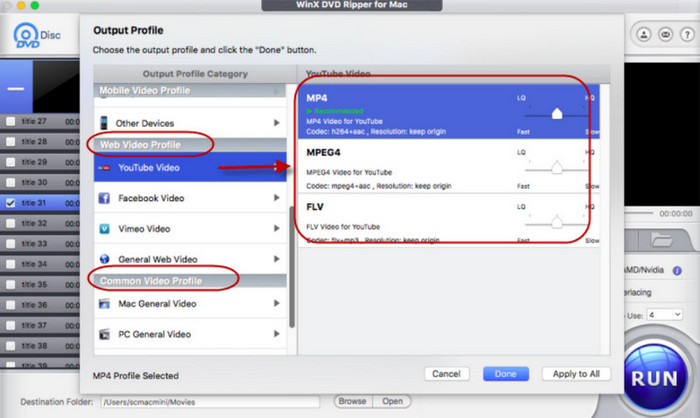Check the title 29 checkbox
Viewport: 700px width, 418px height.
coord(11,162)
